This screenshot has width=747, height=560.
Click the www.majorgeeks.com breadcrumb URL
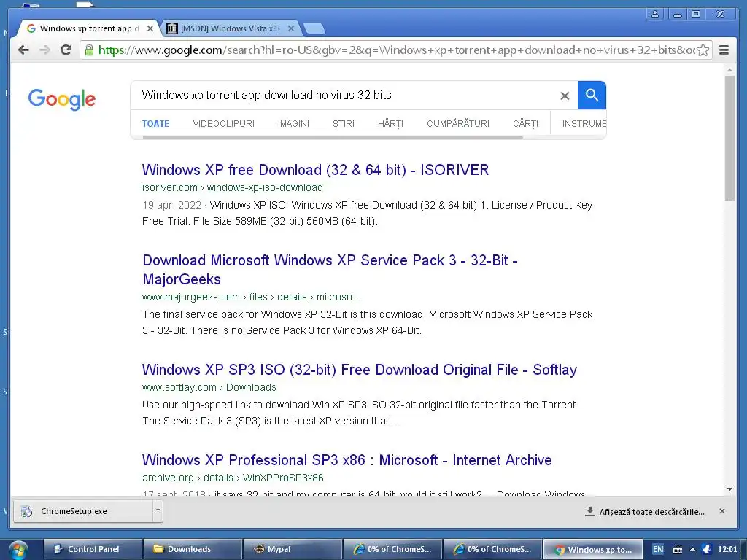click(252, 297)
